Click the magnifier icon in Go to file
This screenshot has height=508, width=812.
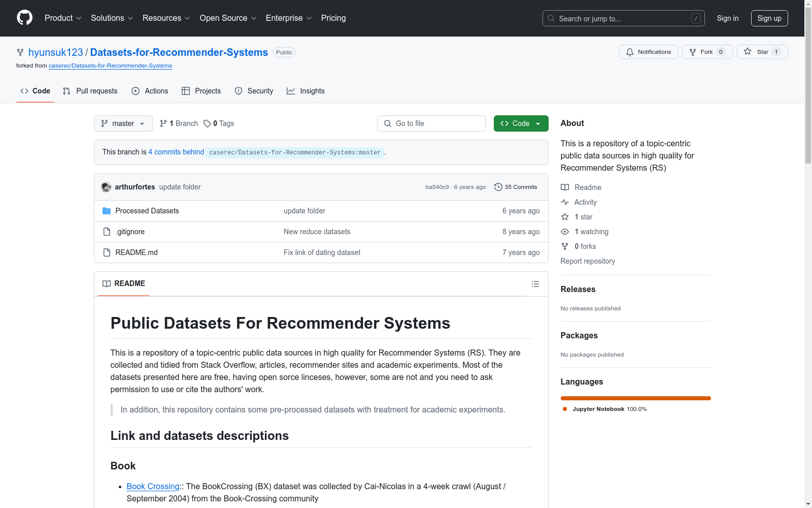point(388,123)
